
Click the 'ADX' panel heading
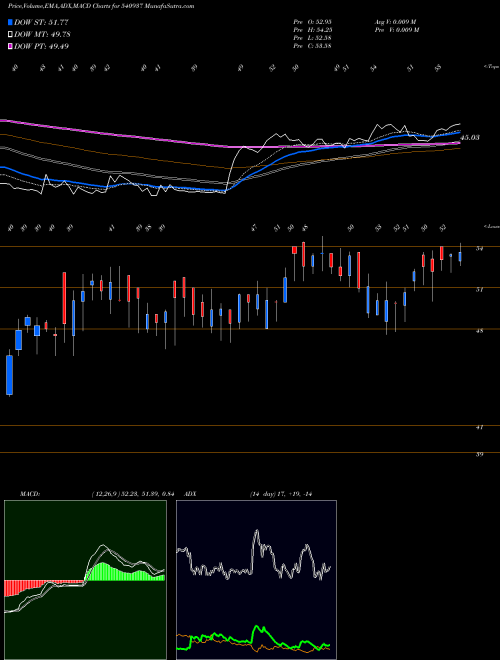(190, 494)
